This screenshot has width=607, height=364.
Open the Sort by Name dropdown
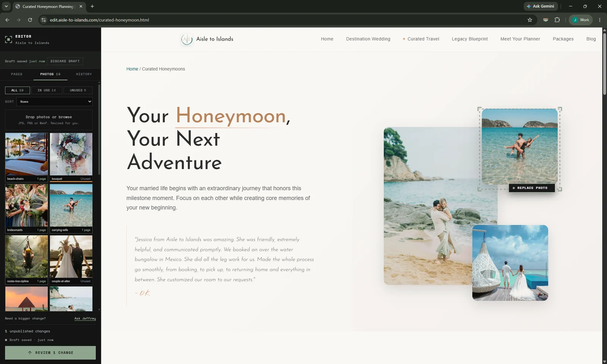pos(54,102)
